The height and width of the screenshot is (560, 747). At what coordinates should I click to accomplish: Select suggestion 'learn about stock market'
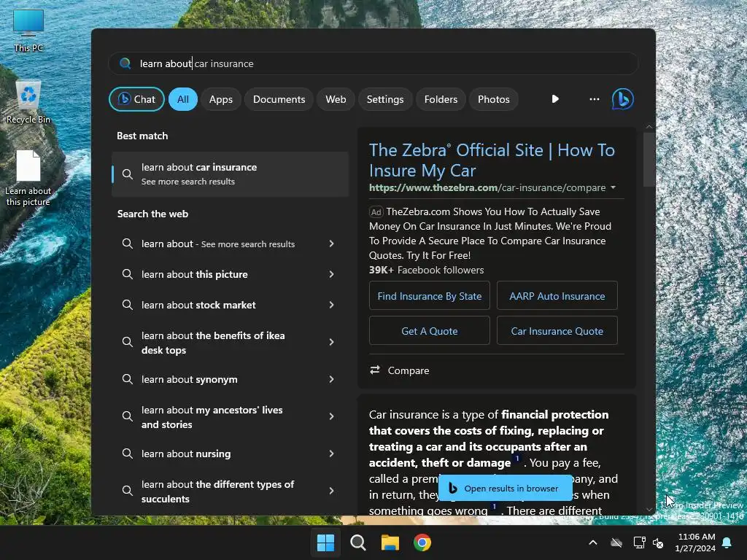[x=230, y=305]
